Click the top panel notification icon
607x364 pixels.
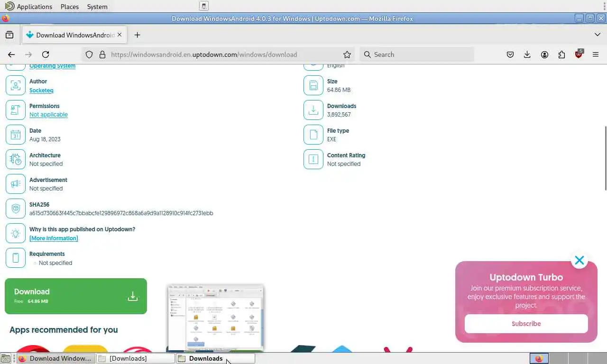coord(203,6)
